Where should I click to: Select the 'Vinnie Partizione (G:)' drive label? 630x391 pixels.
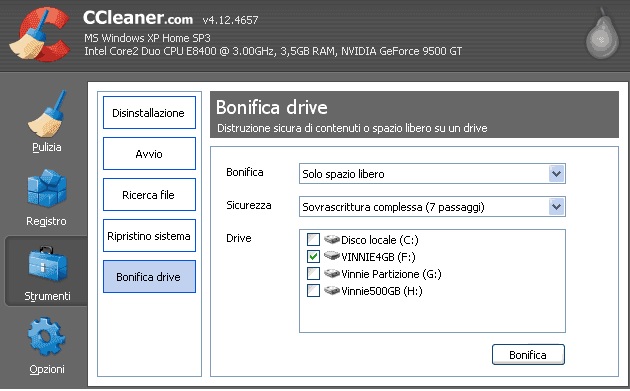pyautogui.click(x=391, y=274)
